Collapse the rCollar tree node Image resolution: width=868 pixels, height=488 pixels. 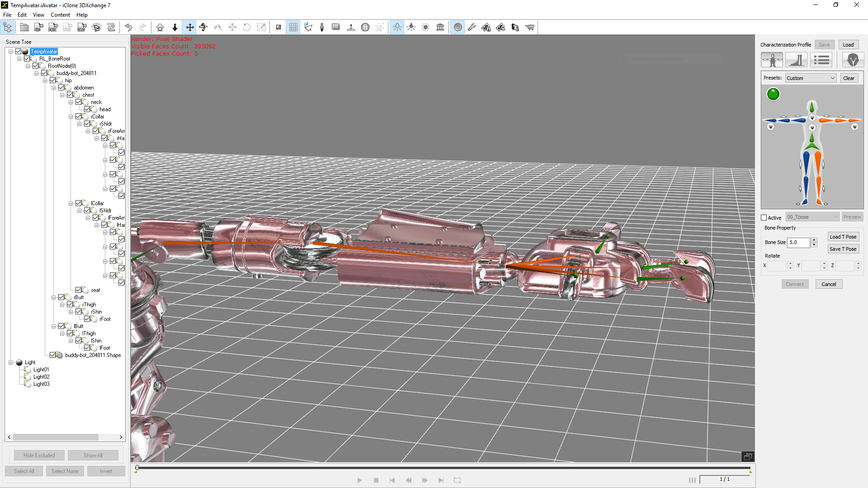coord(71,117)
